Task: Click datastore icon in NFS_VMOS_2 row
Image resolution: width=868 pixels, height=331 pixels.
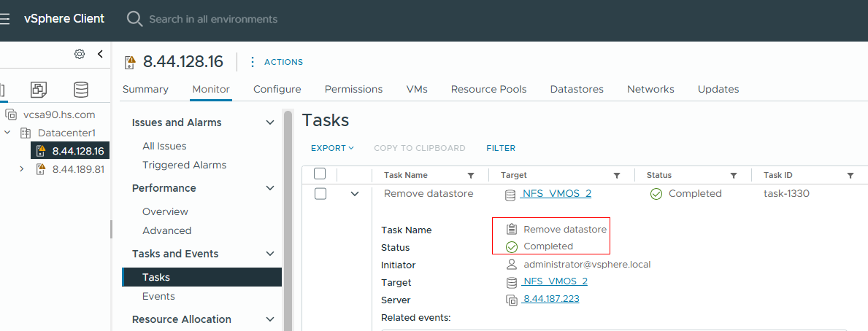Action: click(x=510, y=195)
